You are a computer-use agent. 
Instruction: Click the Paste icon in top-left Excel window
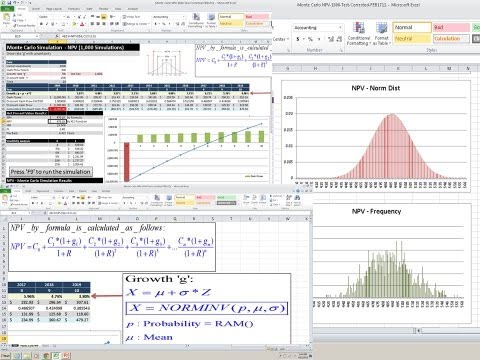[x=6, y=20]
